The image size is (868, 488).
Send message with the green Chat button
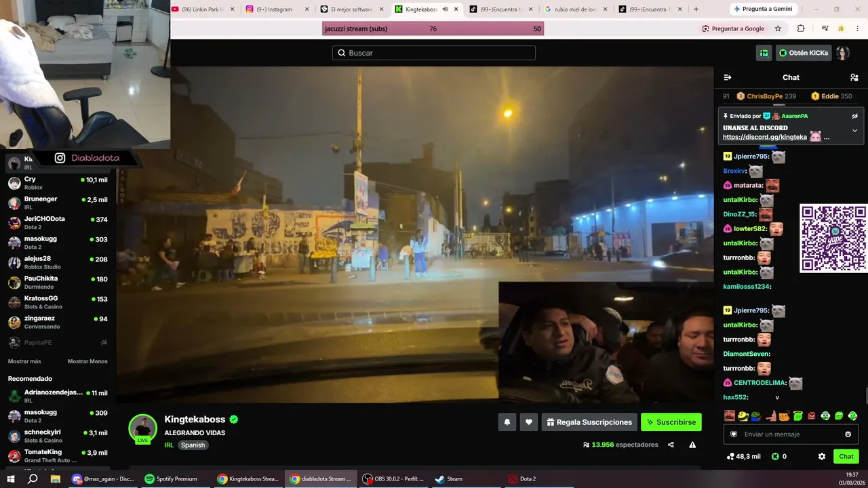coord(846,456)
